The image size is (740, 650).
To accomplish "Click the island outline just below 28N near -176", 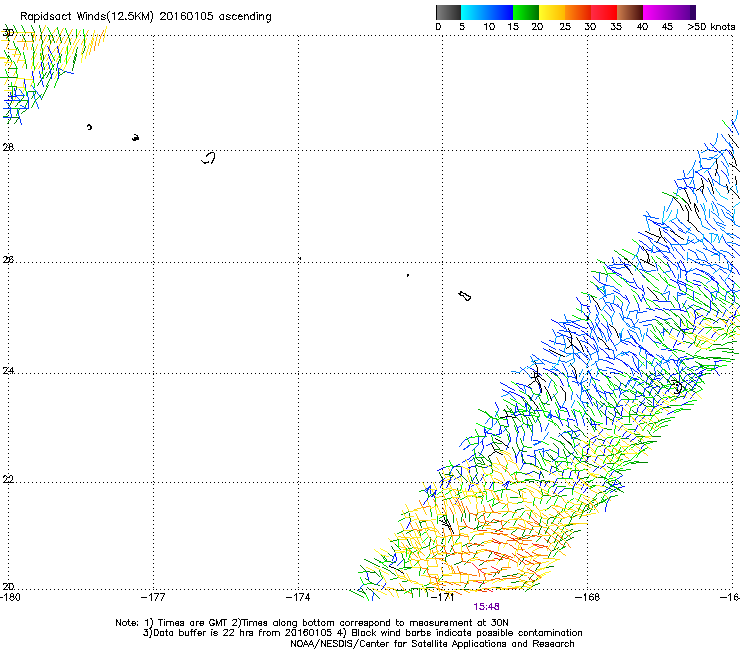I will (208, 158).
